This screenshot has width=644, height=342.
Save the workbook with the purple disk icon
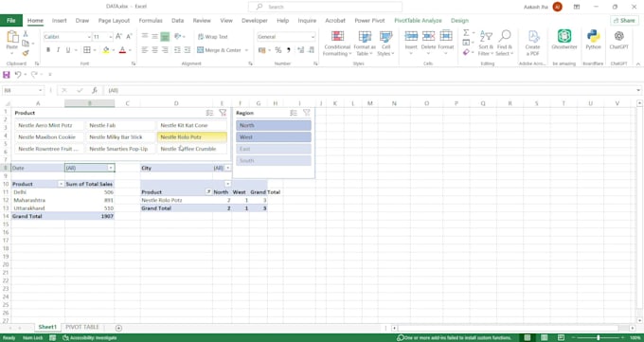point(7,75)
